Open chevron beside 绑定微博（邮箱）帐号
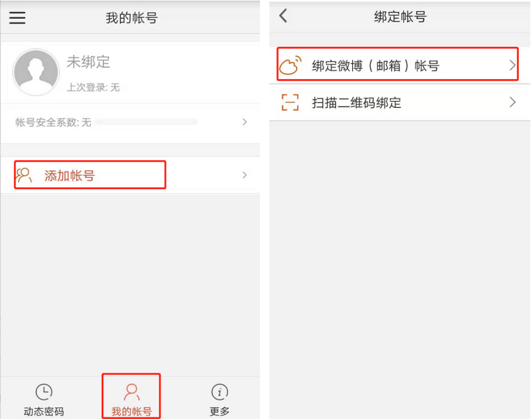 coord(512,65)
